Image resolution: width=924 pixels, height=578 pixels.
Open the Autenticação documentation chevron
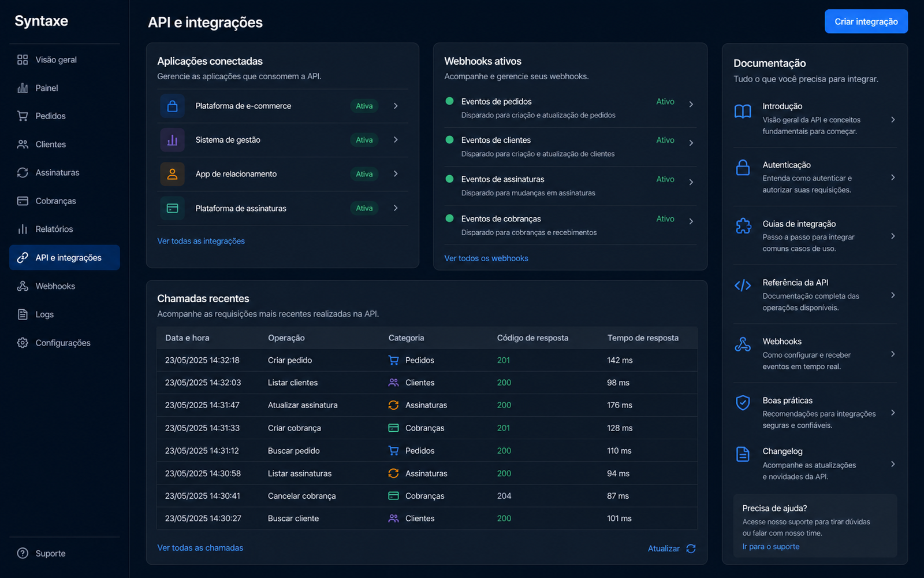893,177
